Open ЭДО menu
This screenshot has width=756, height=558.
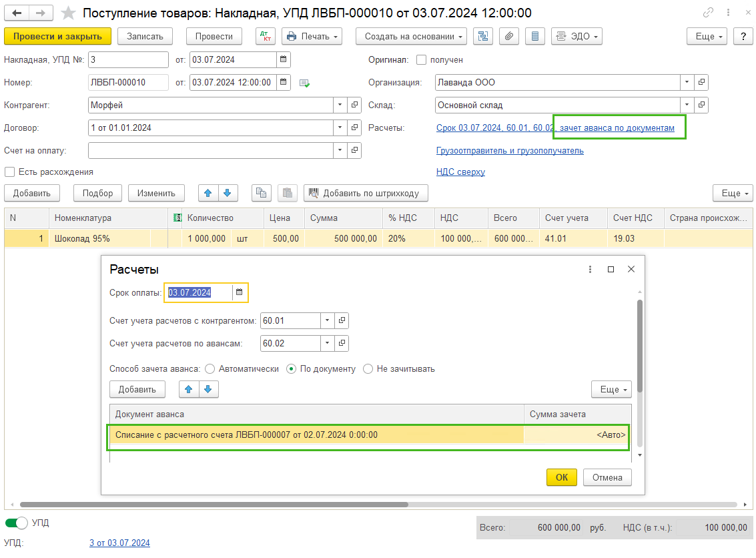(x=577, y=36)
